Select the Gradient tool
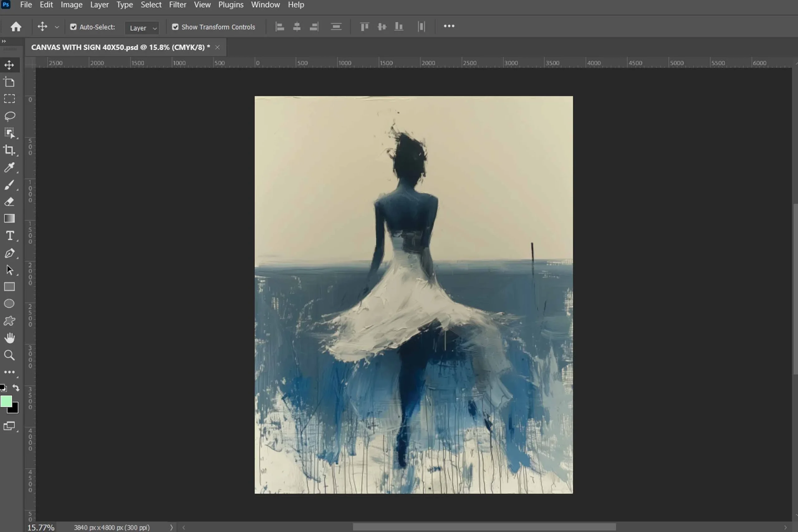The height and width of the screenshot is (532, 798). [x=9, y=218]
